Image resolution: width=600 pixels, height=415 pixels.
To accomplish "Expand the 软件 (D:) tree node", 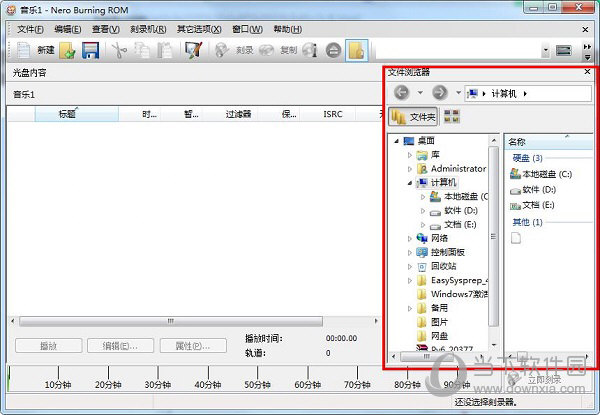I will coord(423,211).
